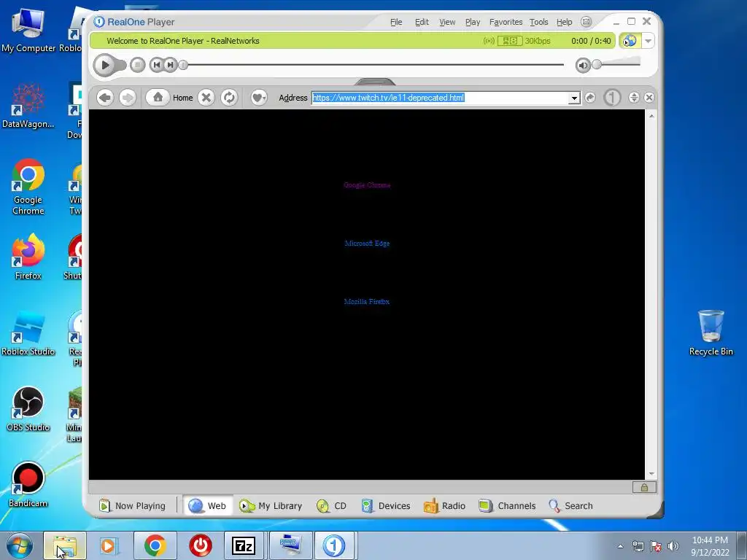Screen dimensions: 747x560
Task: Open Windows Explorer in taskbar
Action: [x=65, y=545]
